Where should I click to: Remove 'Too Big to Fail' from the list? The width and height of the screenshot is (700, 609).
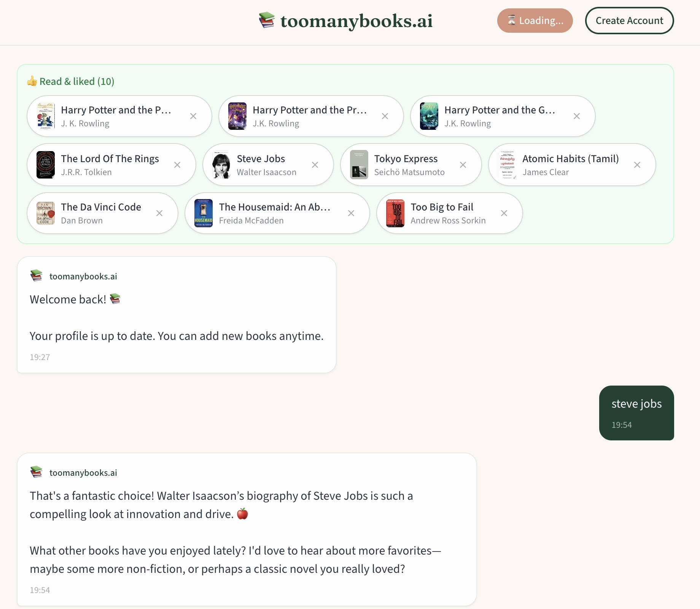point(504,213)
